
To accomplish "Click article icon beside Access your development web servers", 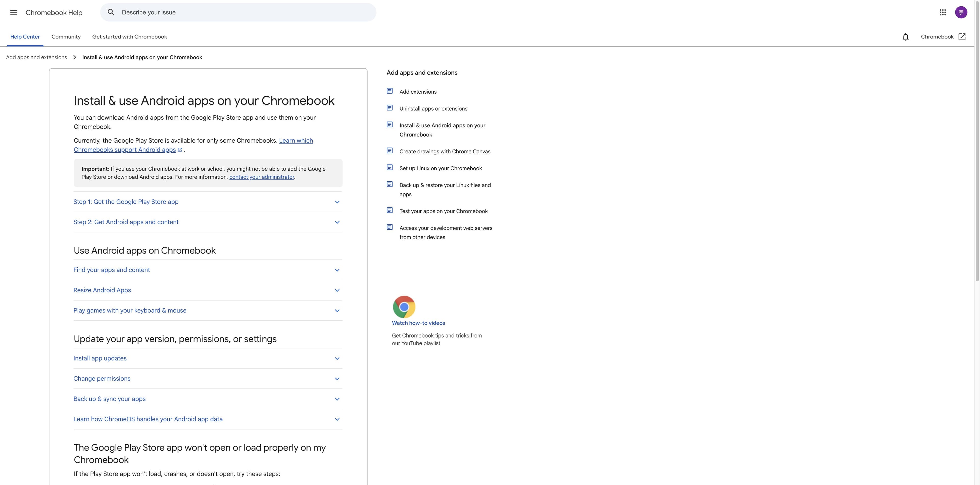I will pyautogui.click(x=389, y=227).
